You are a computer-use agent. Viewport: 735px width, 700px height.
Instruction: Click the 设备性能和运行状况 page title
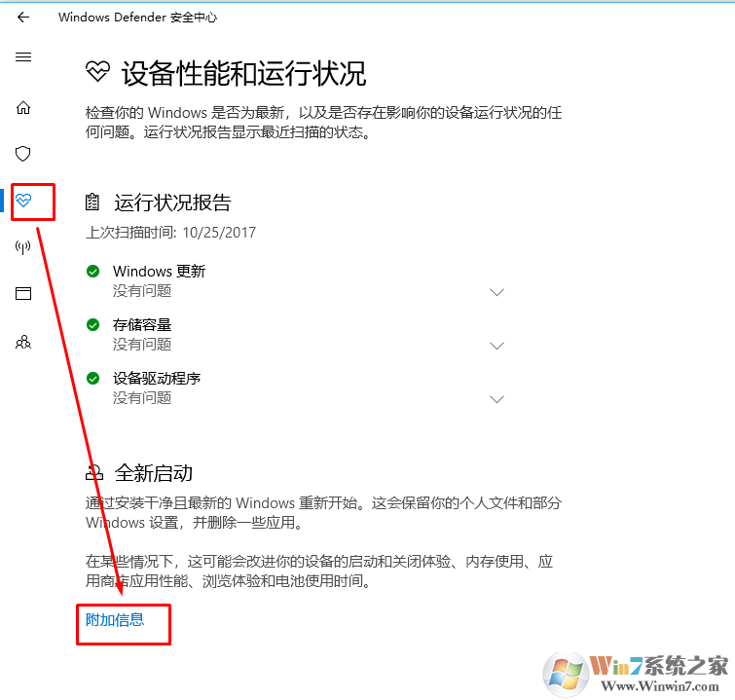click(243, 74)
